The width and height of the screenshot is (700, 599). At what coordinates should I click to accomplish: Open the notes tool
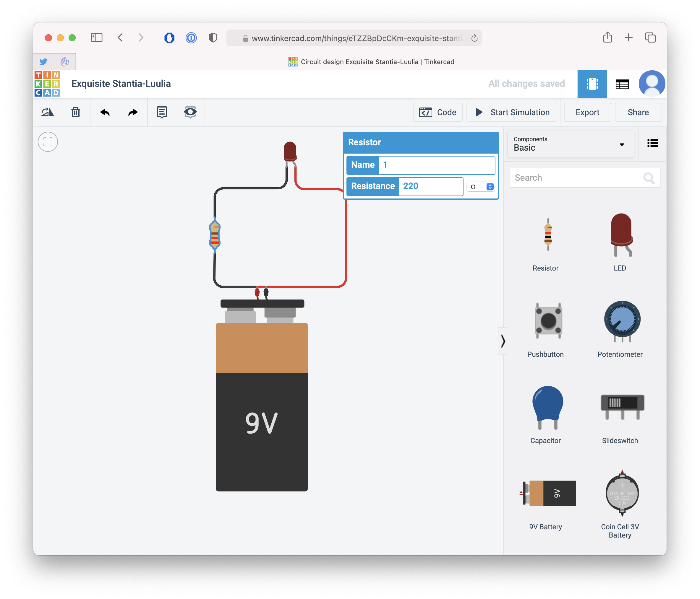[162, 113]
